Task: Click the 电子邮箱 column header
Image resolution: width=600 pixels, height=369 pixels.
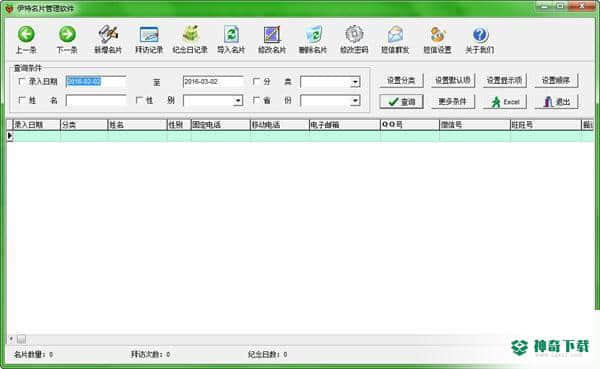Action: pos(344,125)
